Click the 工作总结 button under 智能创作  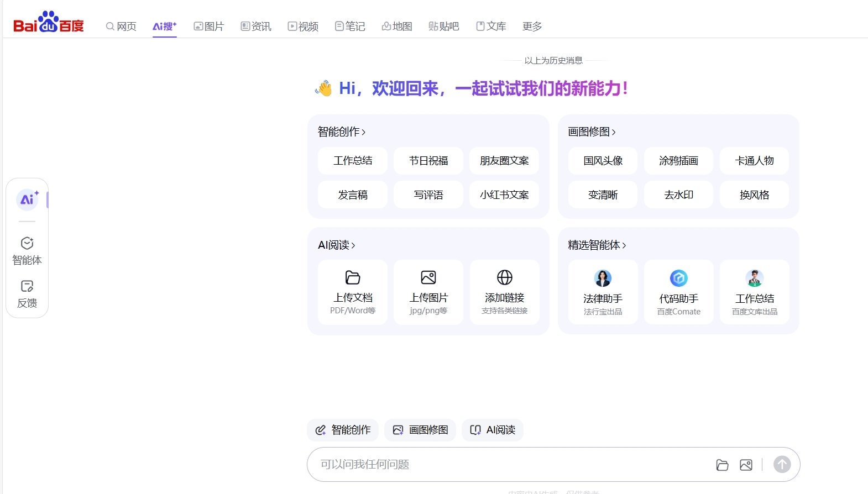pos(353,161)
